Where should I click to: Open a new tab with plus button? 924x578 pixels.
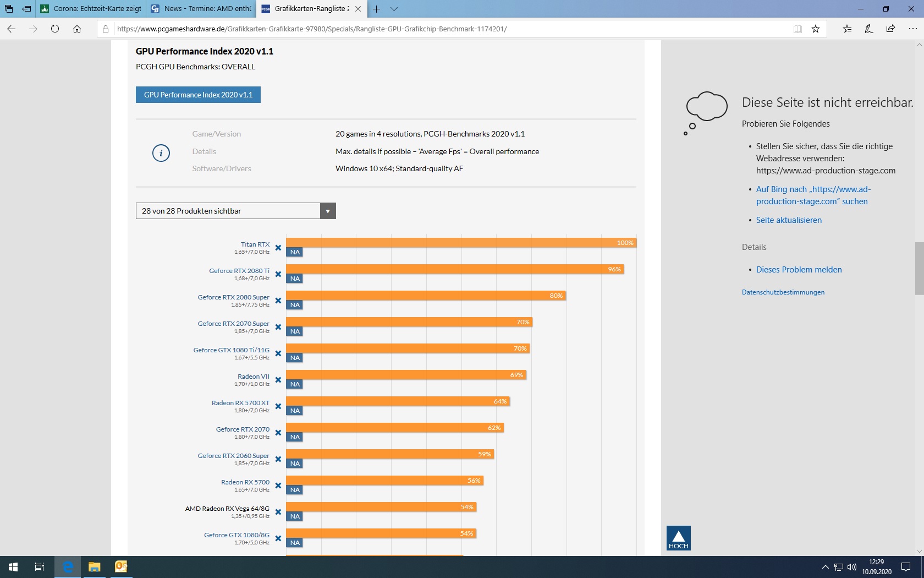[377, 9]
